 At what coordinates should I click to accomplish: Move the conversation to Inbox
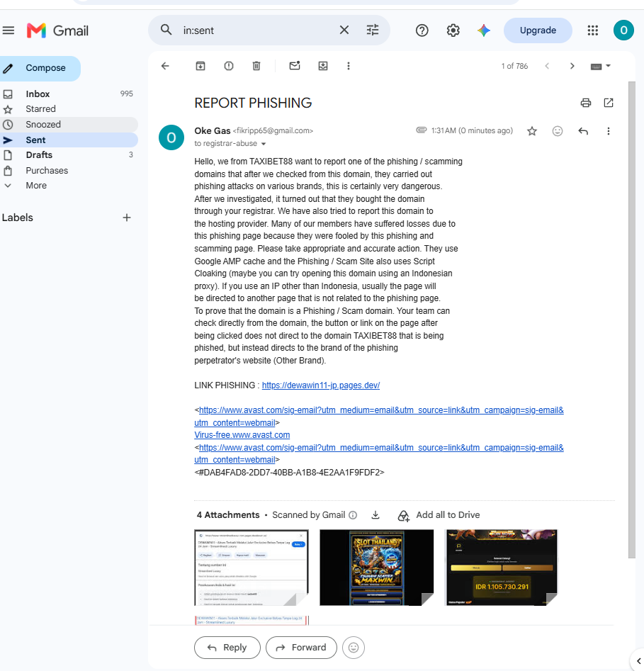point(323,66)
